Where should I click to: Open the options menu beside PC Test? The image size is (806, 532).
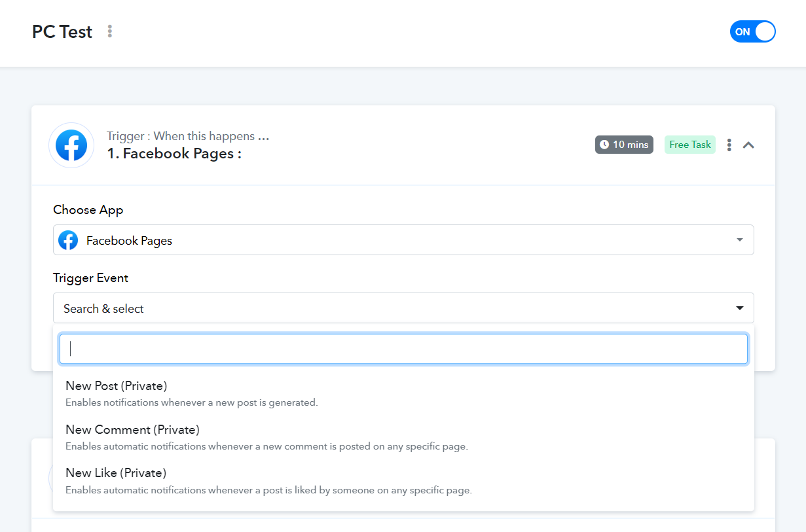pos(110,31)
